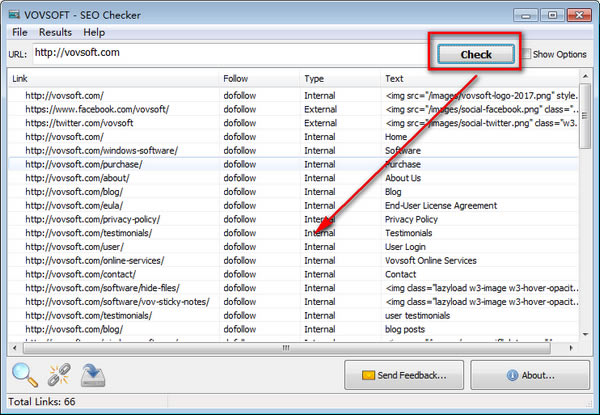Screen dimensions: 600x415
Task: Click the Check button
Action: pos(476,54)
